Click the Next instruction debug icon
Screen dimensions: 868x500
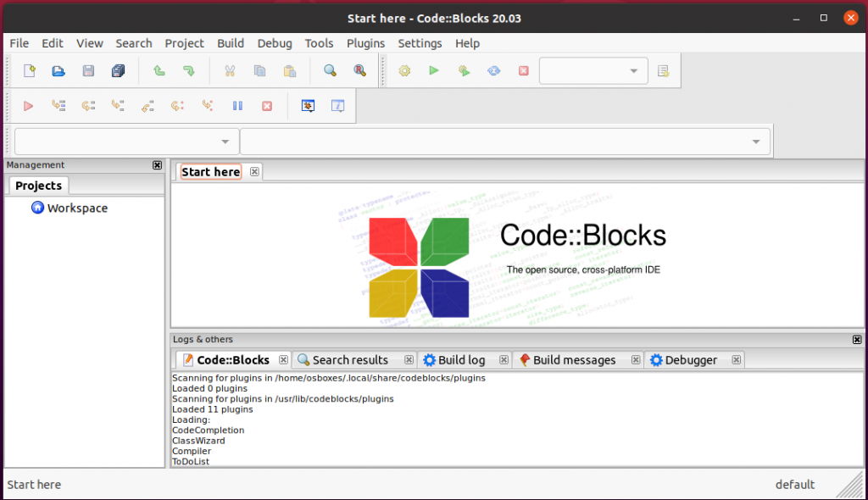click(178, 106)
